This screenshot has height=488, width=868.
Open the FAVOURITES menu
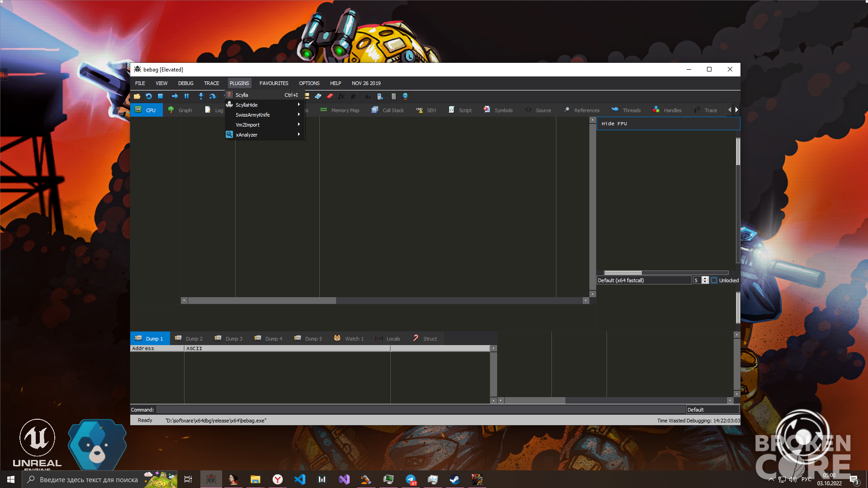pyautogui.click(x=274, y=83)
